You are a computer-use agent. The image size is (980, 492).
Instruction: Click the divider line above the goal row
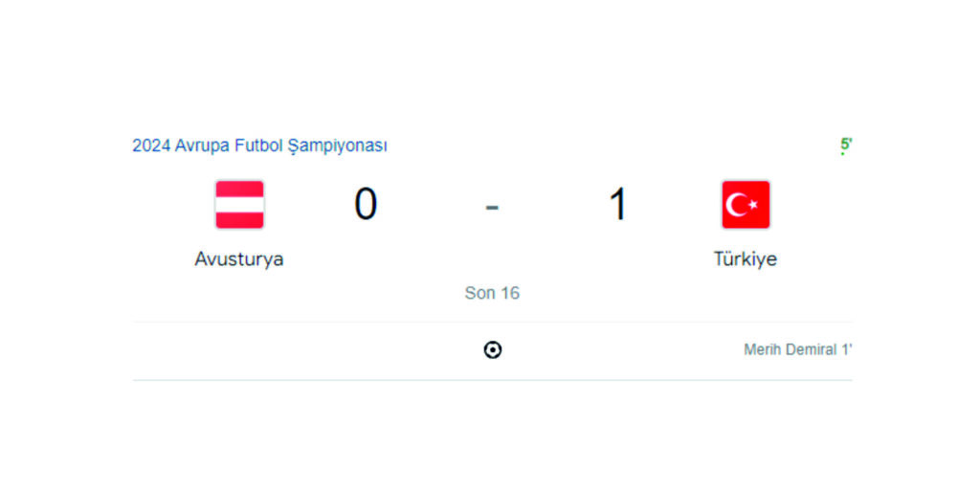click(492, 322)
